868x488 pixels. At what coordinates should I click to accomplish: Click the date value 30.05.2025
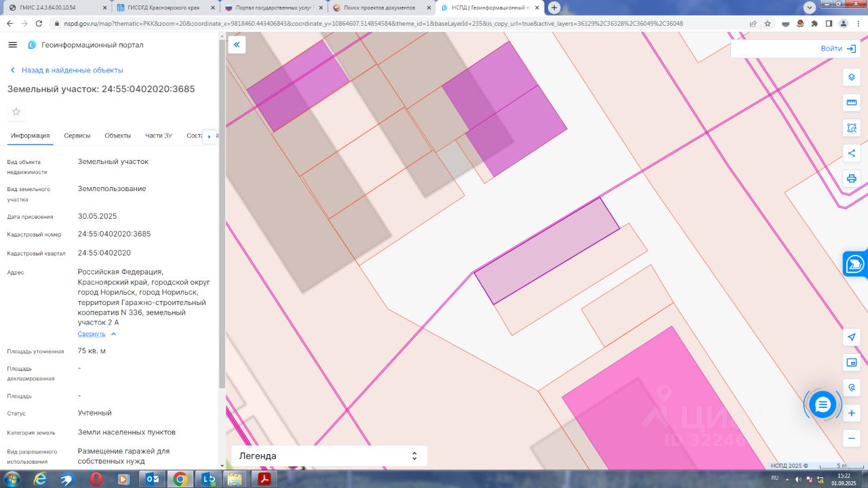point(98,216)
